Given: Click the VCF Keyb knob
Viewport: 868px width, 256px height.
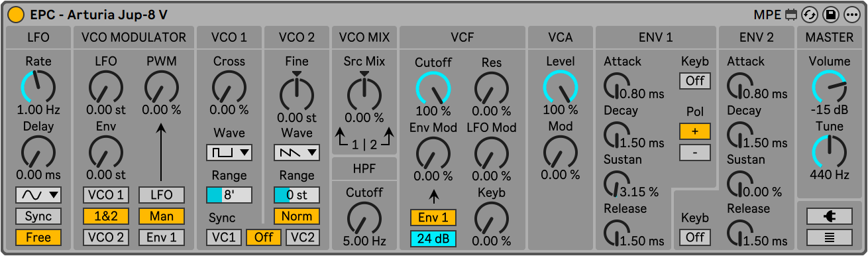Looking at the screenshot, I should pos(491,218).
